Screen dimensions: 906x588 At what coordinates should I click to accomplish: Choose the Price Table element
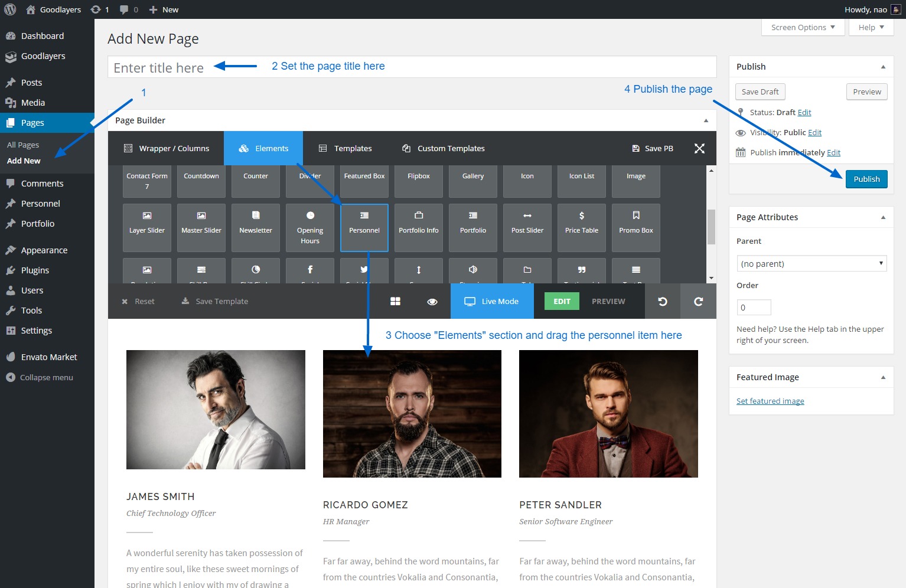[581, 228]
